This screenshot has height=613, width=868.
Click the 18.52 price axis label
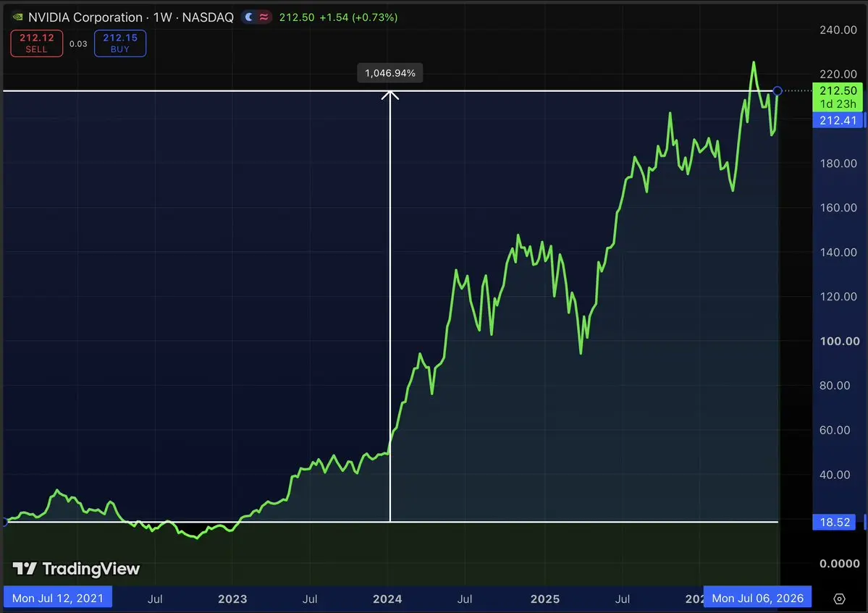(835, 522)
